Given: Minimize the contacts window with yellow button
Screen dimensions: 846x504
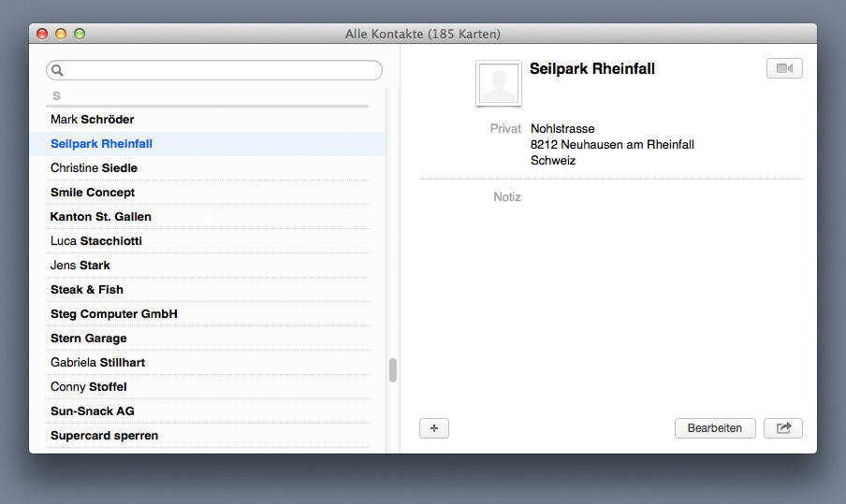Looking at the screenshot, I should (x=61, y=34).
